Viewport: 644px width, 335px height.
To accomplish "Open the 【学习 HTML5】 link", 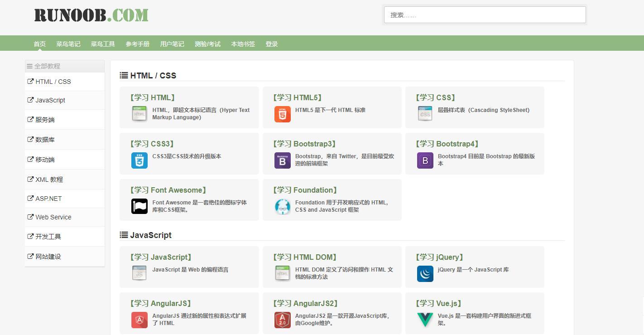I will (x=298, y=97).
